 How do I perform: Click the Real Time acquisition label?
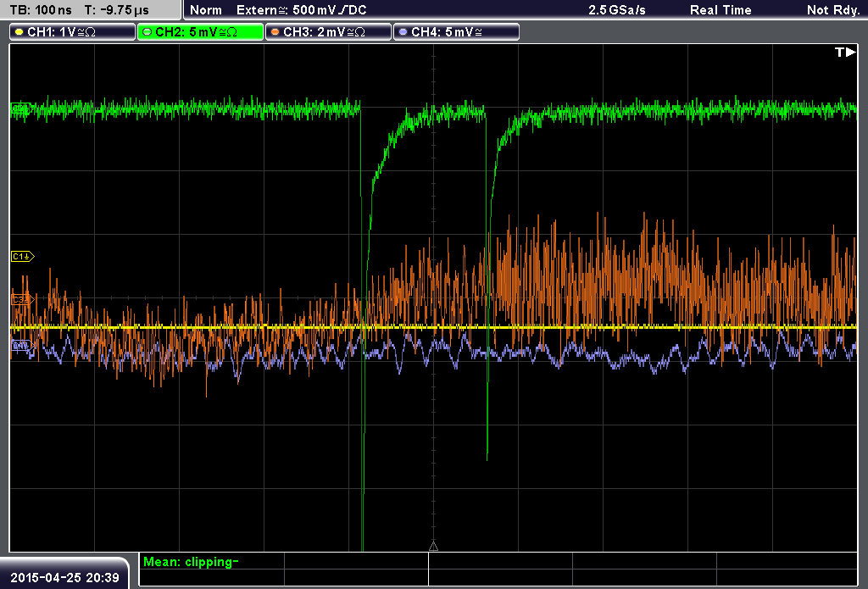point(721,10)
